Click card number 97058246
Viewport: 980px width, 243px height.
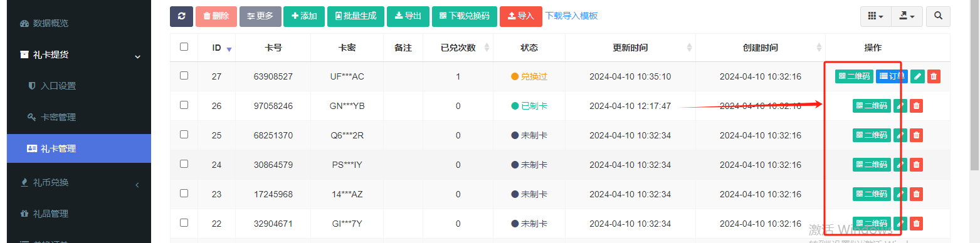pos(273,106)
